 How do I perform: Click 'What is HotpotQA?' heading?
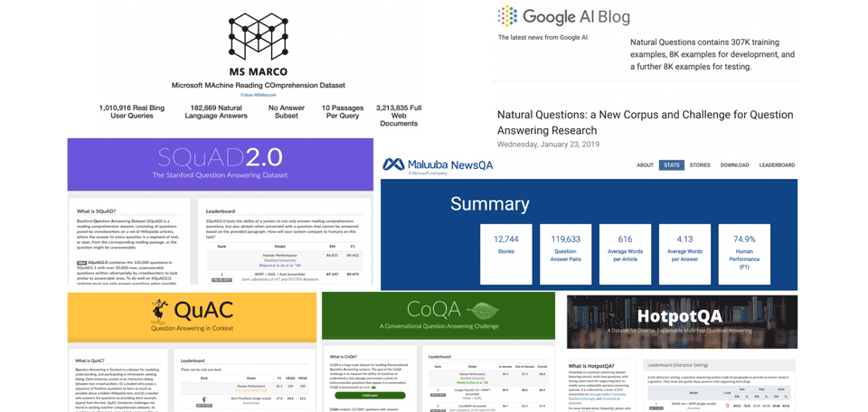click(592, 367)
